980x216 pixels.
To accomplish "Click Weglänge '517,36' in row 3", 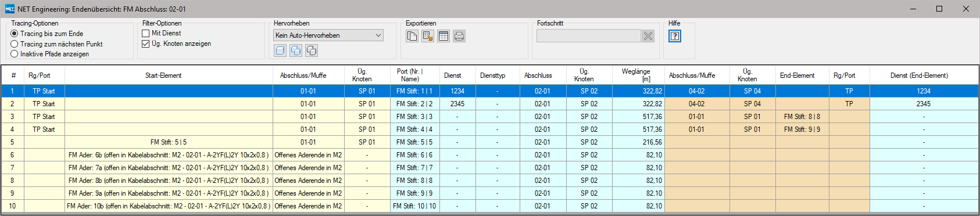I will (x=639, y=117).
